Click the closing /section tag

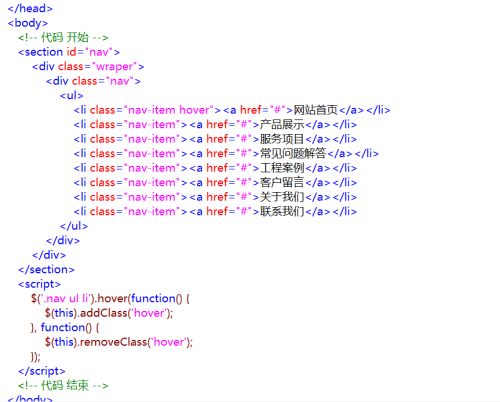pos(46,270)
